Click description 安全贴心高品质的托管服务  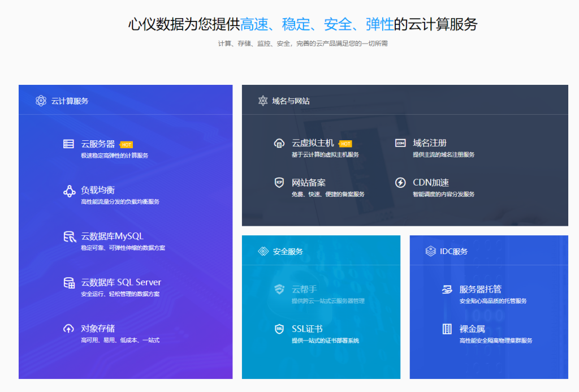tap(493, 301)
